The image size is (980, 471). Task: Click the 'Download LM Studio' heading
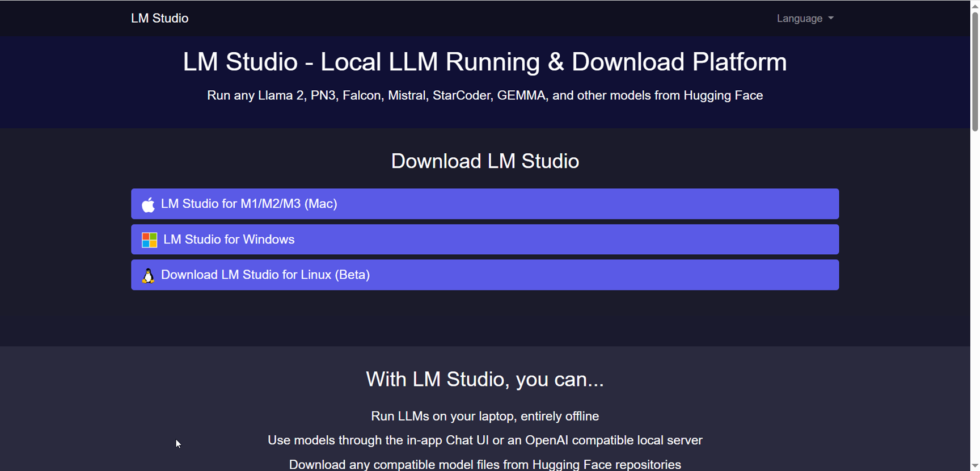tap(485, 161)
